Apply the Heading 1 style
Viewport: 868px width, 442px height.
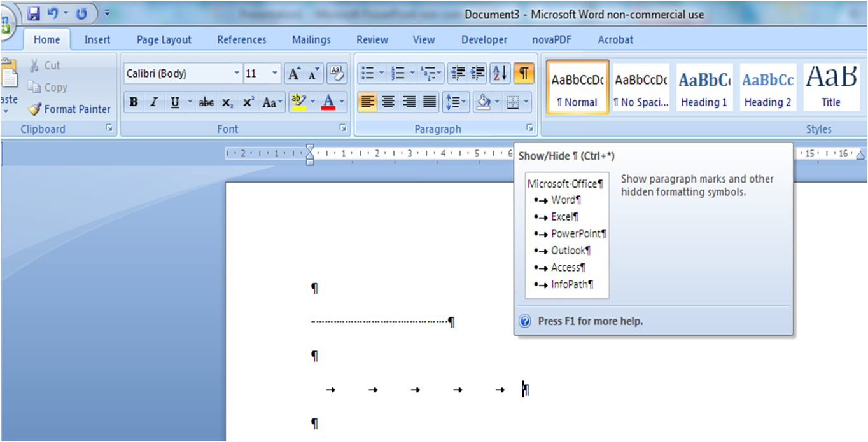(x=704, y=87)
